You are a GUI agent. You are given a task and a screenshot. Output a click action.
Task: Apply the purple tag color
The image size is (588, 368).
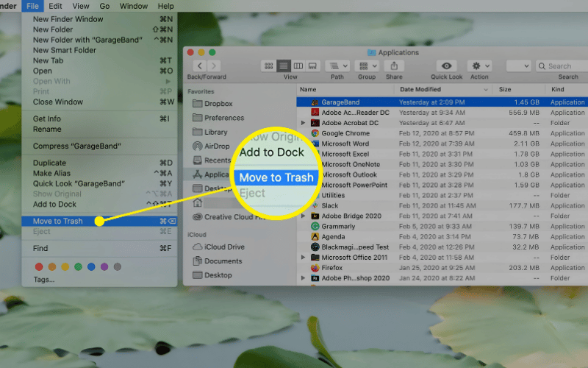click(104, 266)
